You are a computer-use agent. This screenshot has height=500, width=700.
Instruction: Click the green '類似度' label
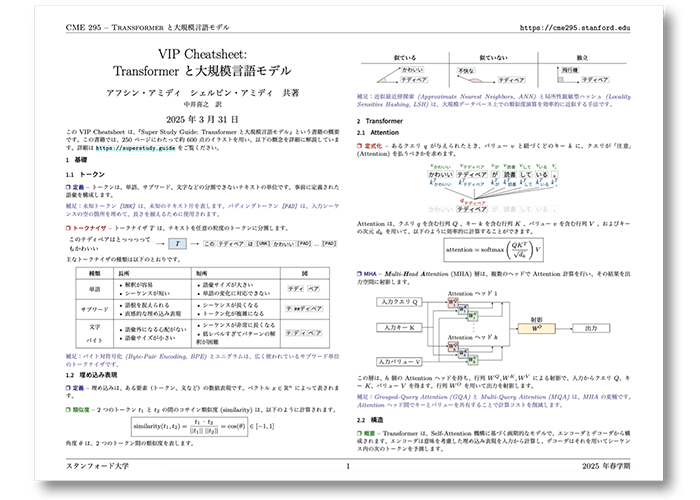81,410
